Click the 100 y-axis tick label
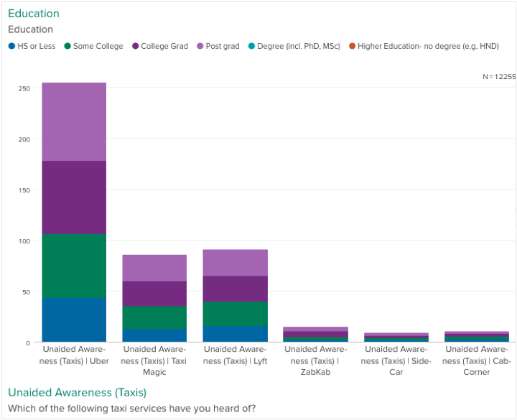Image resolution: width=517 pixels, height=420 pixels. tap(24, 241)
